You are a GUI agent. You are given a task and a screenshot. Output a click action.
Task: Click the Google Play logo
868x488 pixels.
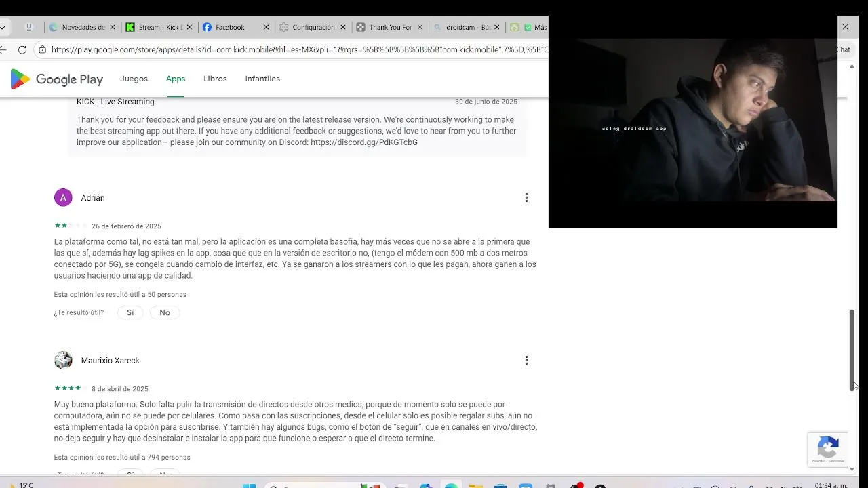click(x=57, y=79)
